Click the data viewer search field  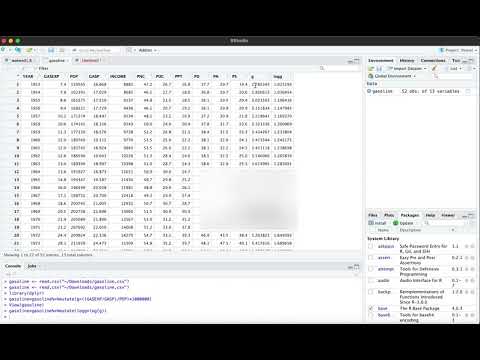pos(339,68)
